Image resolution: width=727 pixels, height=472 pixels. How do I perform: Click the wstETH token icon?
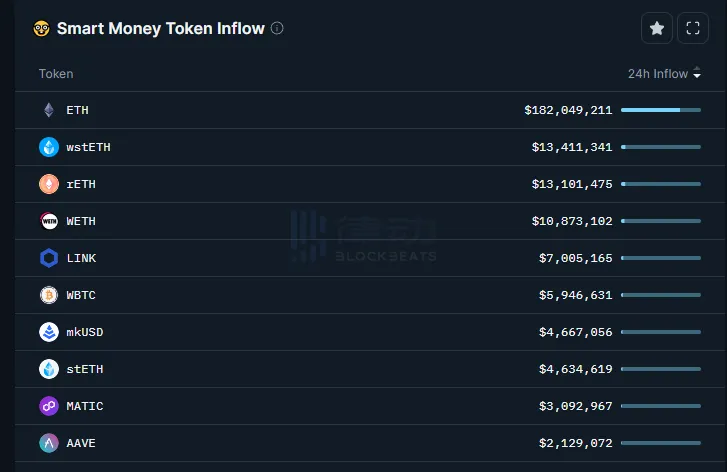pyautogui.click(x=49, y=147)
